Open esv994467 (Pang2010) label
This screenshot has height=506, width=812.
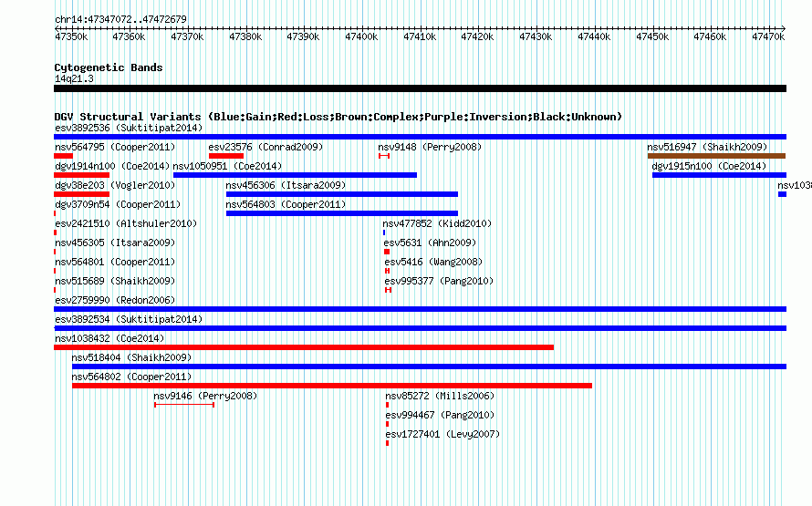pos(440,415)
